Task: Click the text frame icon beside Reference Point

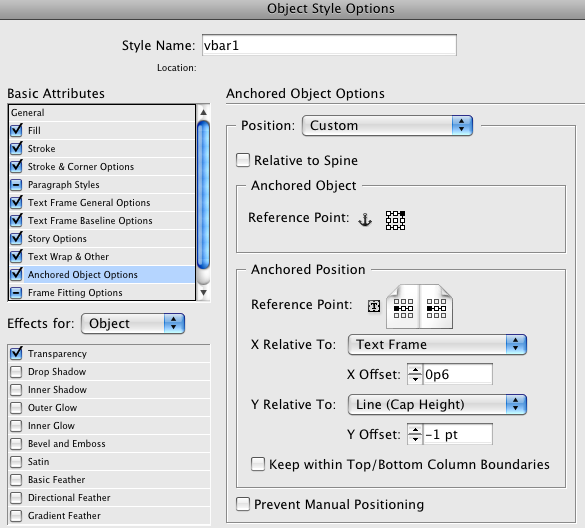Action: pos(374,306)
